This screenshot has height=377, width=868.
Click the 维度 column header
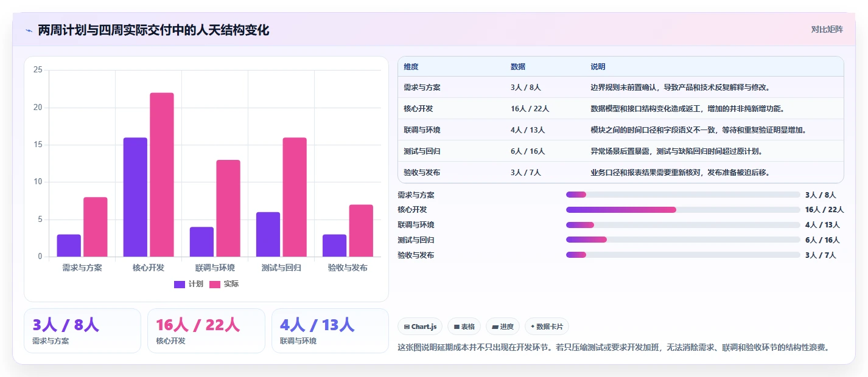411,67
